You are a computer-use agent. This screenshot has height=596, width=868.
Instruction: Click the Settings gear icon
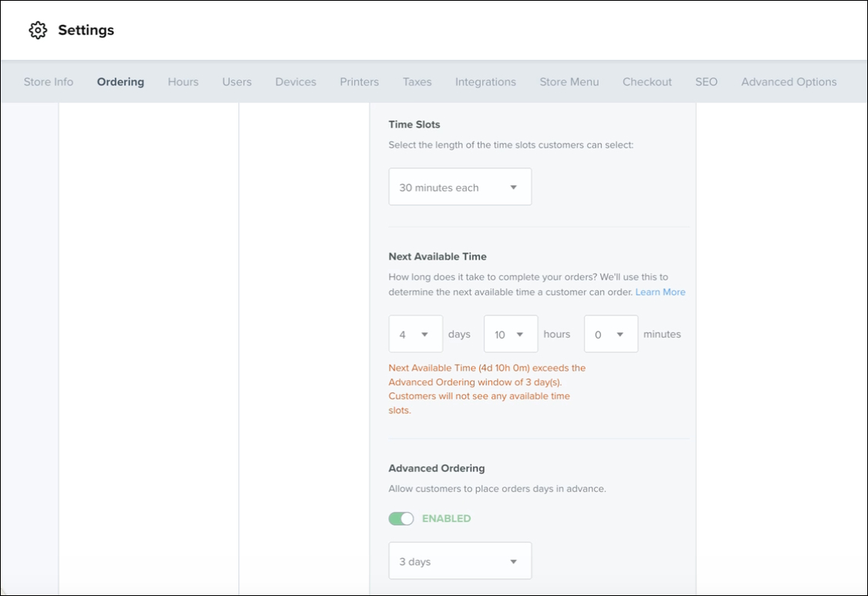(38, 30)
